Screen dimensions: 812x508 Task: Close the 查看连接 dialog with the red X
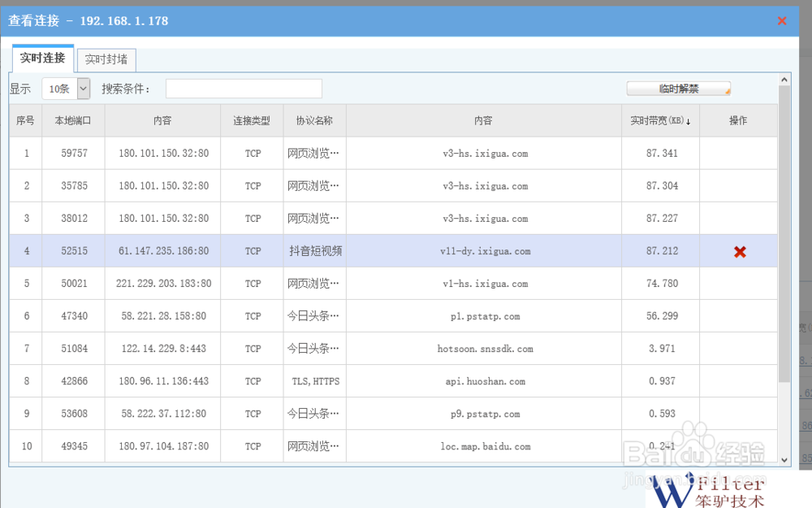click(782, 21)
